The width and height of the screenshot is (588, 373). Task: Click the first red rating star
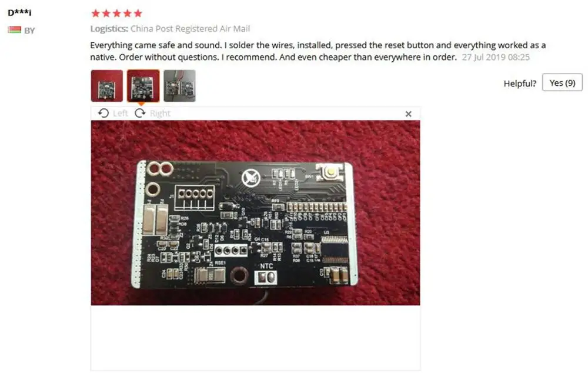click(96, 14)
